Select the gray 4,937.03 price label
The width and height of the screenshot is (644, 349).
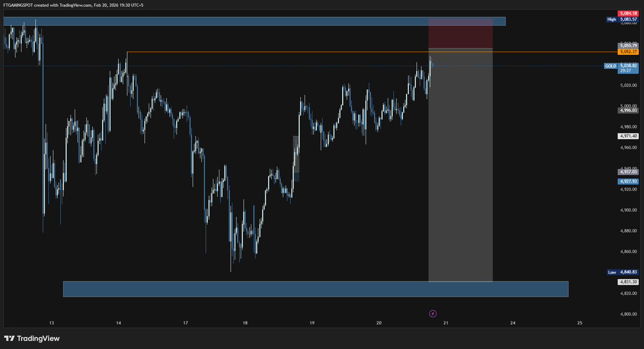(628, 172)
